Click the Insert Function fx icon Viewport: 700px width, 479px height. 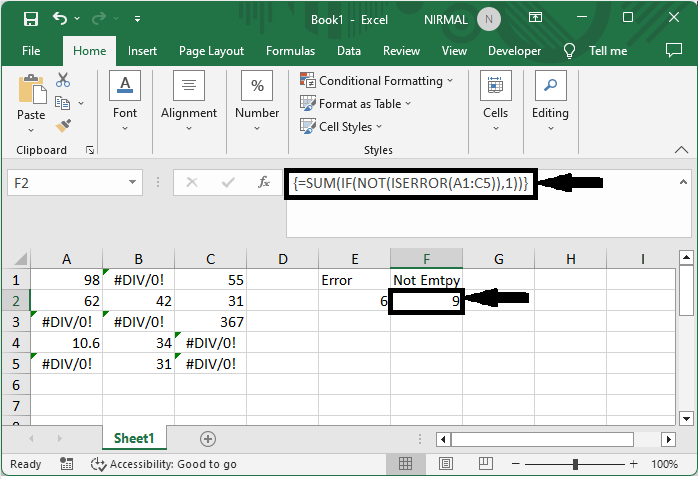coord(264,183)
